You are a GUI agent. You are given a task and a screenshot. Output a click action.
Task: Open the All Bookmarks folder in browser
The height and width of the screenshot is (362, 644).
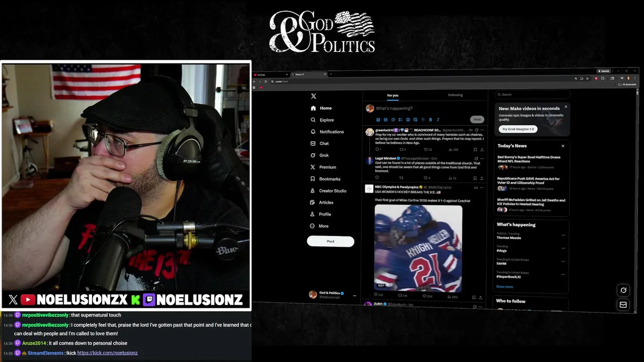627,84
